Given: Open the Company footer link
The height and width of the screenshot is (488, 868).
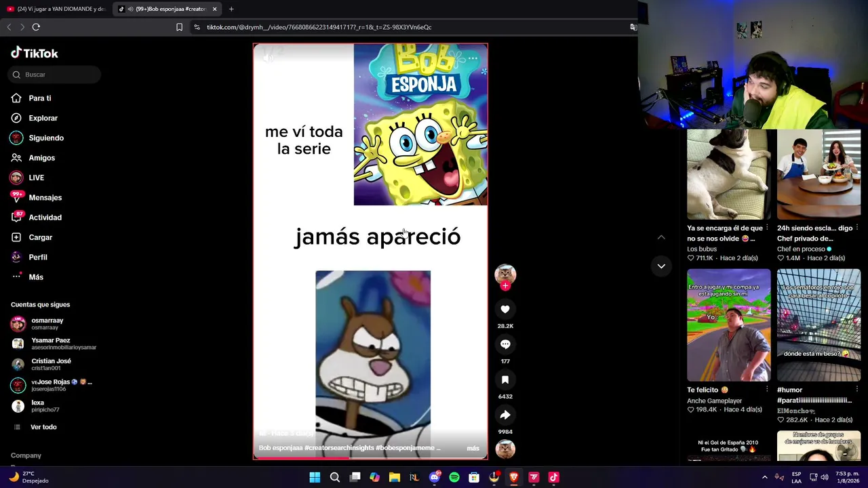Looking at the screenshot, I should [26, 455].
